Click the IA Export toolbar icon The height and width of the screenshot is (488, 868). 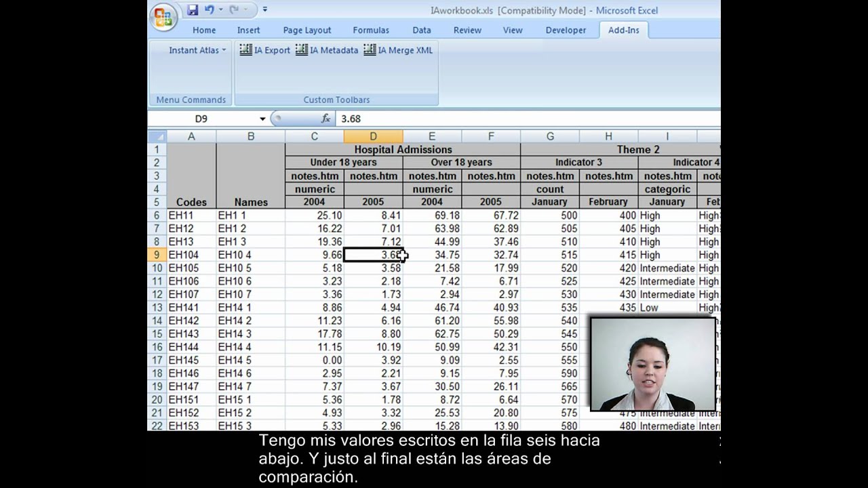click(x=265, y=50)
